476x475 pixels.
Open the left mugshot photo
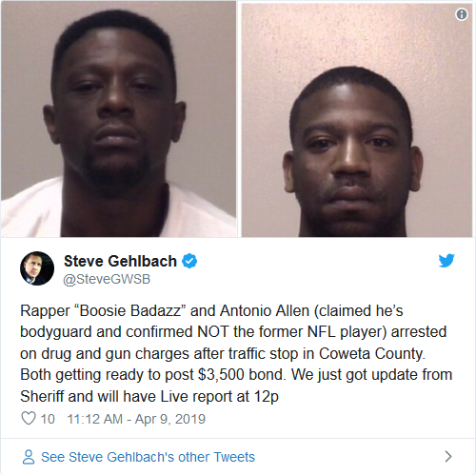click(x=119, y=119)
